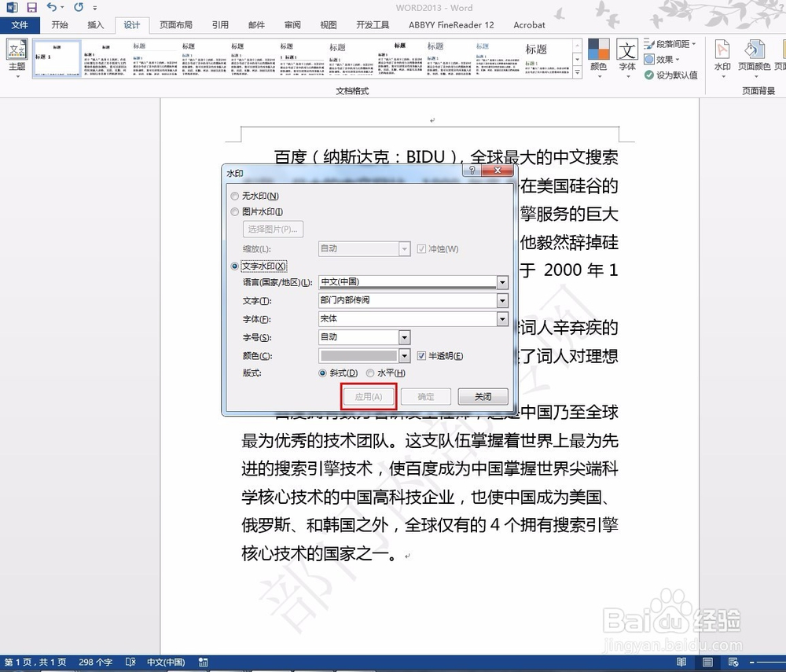Switch to the Developer (开发工具) tab
The image size is (786, 672).
tap(373, 25)
